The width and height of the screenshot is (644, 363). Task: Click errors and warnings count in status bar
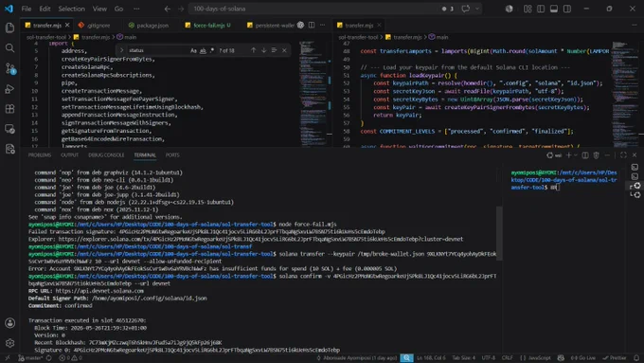tap(70, 357)
